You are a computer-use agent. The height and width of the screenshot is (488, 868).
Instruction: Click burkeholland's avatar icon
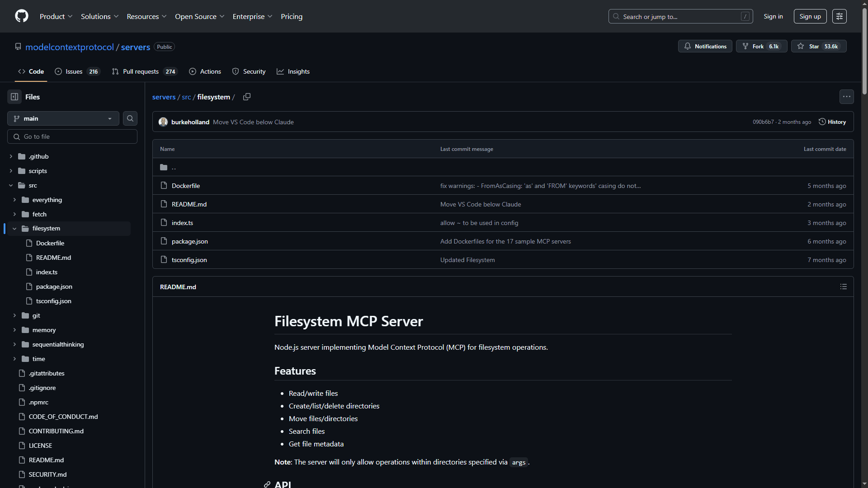163,122
